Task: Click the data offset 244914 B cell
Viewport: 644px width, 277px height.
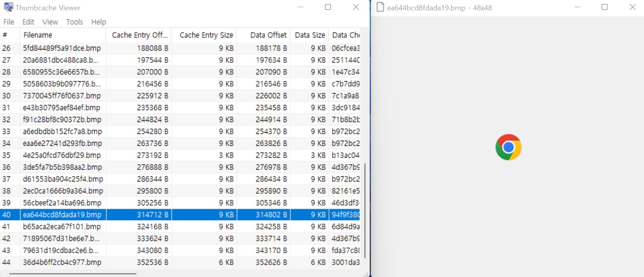Action: pos(271,119)
